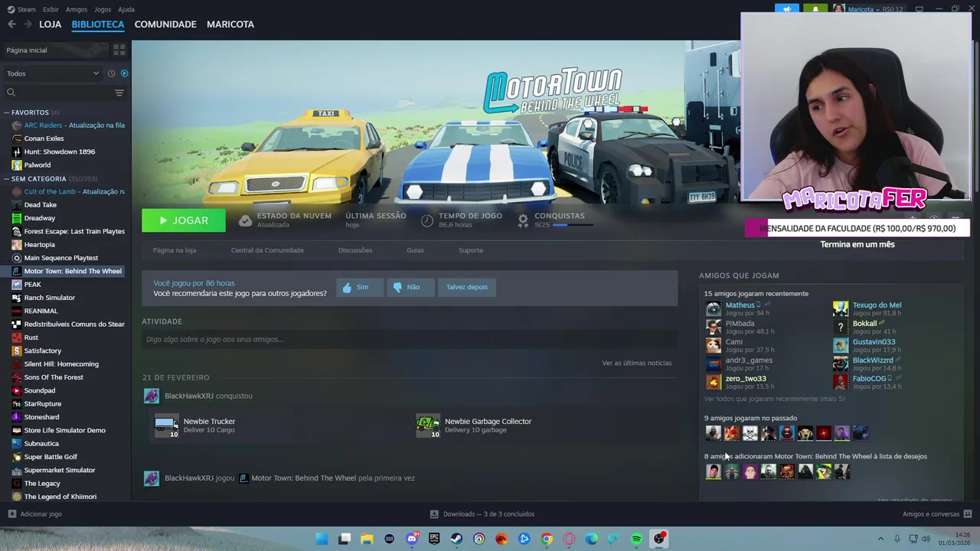Open friend Bokkall unknown avatar
The image size is (980, 551).
[x=841, y=328]
